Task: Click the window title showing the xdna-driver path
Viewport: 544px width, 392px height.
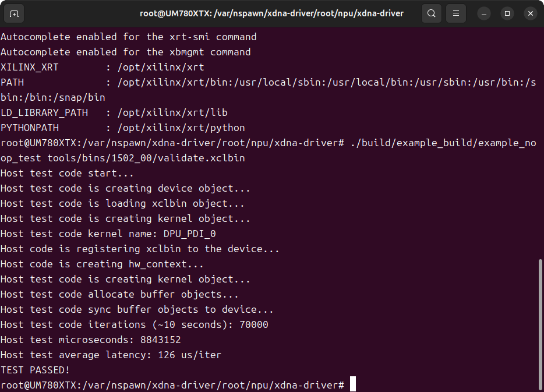Action: pos(272,13)
